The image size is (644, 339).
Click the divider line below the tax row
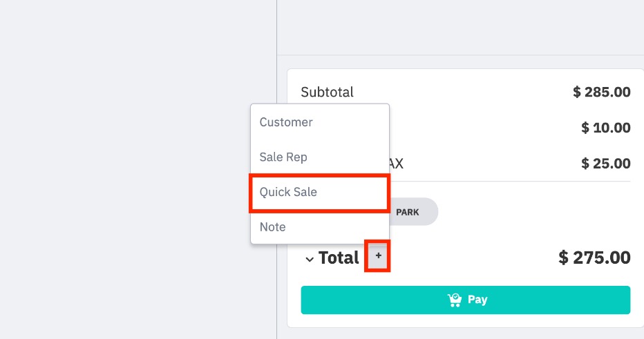[x=510, y=181]
